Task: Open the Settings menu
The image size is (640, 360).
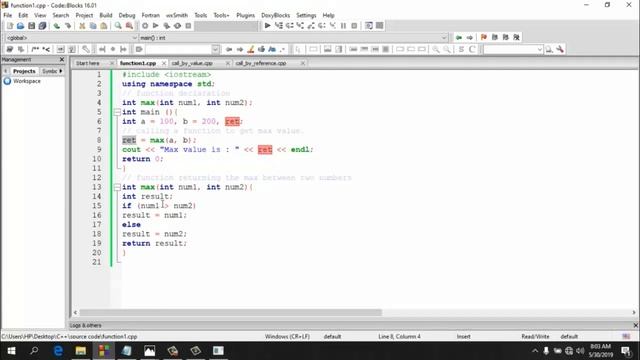Action: (x=306, y=15)
